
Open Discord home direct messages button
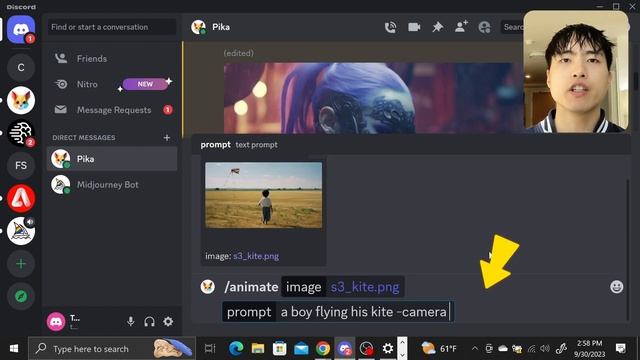pyautogui.click(x=21, y=29)
